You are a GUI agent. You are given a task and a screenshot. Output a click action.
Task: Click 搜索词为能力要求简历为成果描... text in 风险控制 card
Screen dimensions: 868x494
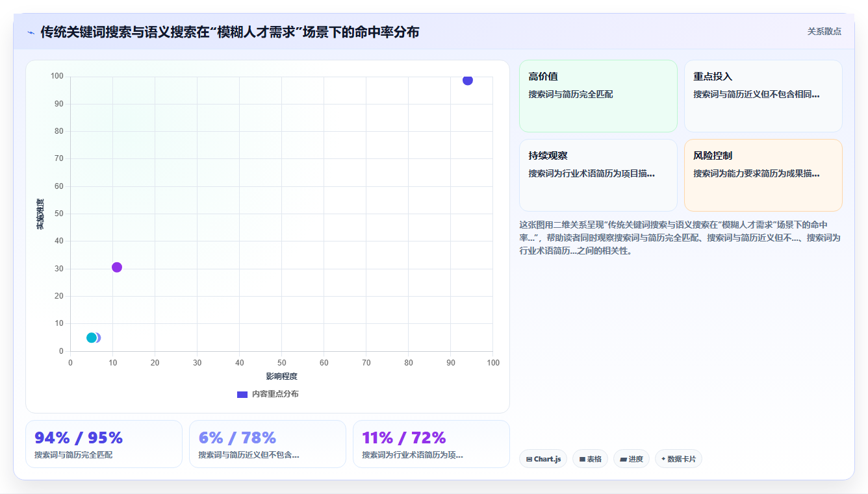click(x=756, y=174)
